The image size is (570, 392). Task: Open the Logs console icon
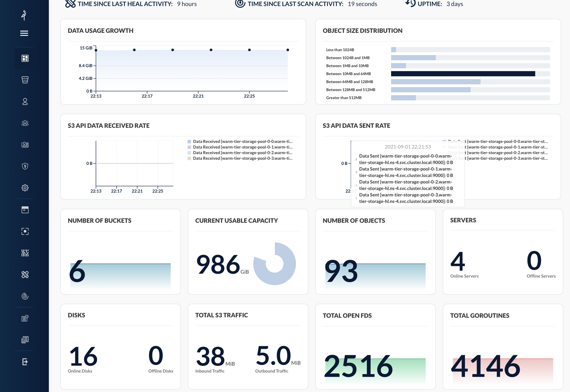[x=25, y=210]
